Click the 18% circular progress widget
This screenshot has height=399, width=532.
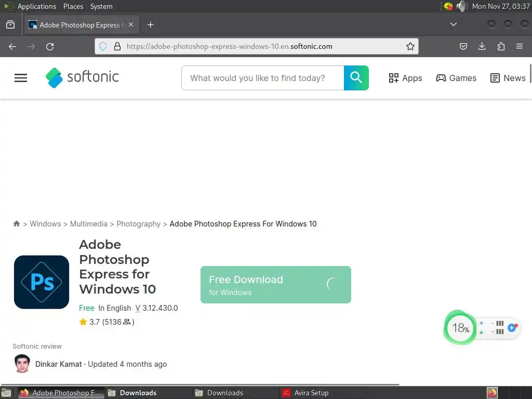[x=460, y=327]
